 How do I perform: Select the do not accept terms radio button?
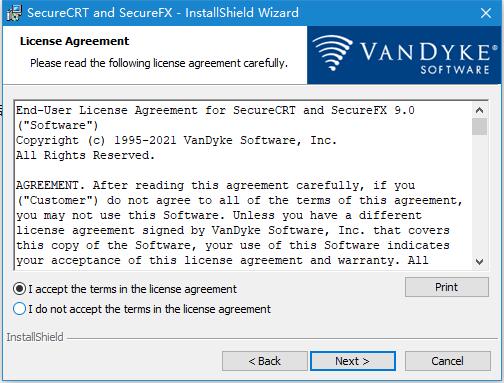pos(19,309)
